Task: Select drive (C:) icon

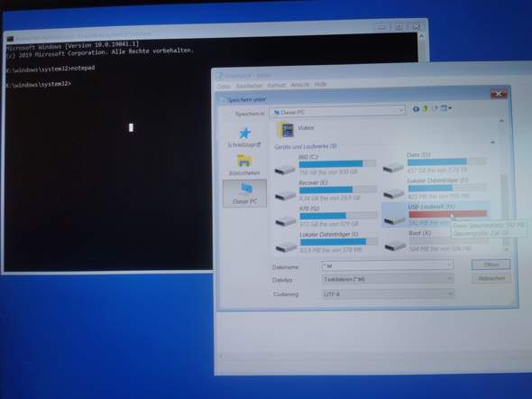Action: (285, 169)
